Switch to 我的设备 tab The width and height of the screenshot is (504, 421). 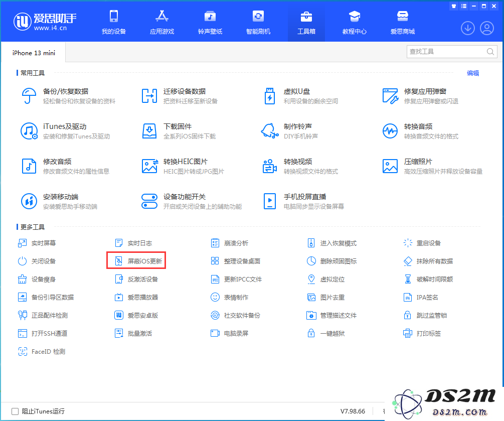point(114,22)
